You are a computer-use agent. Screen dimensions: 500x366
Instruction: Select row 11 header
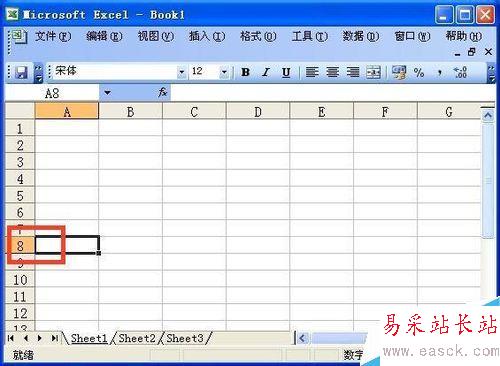[x=20, y=296]
